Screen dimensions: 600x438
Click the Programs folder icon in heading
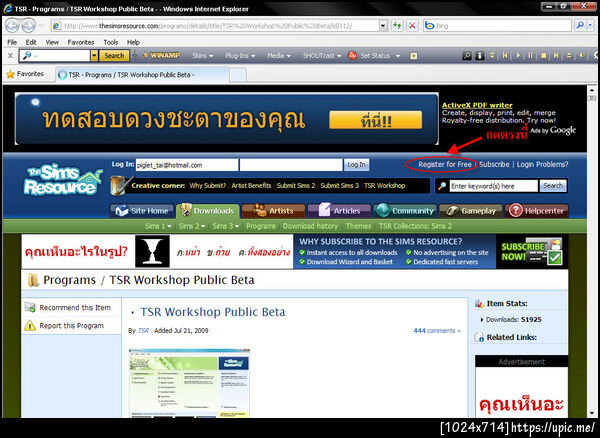click(x=34, y=280)
